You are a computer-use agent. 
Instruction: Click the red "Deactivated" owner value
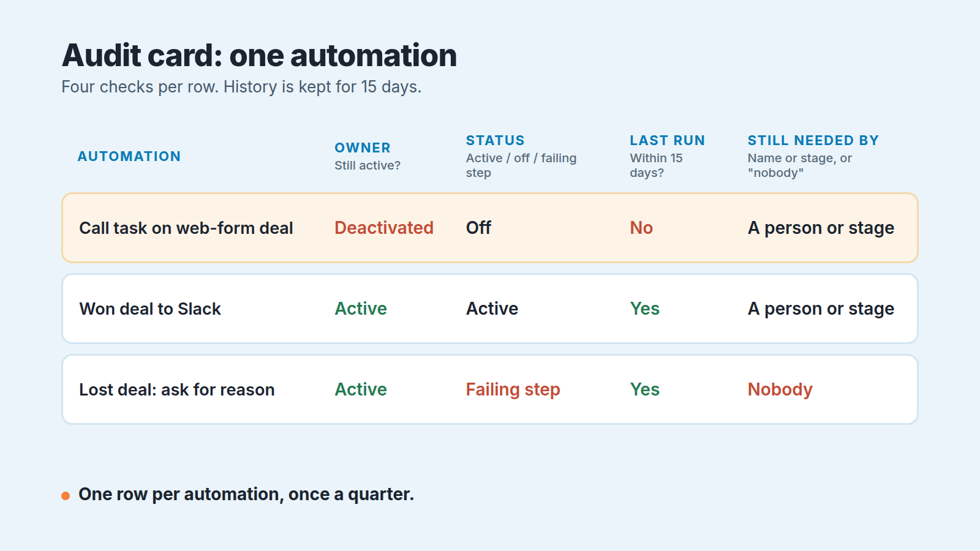pyautogui.click(x=384, y=228)
